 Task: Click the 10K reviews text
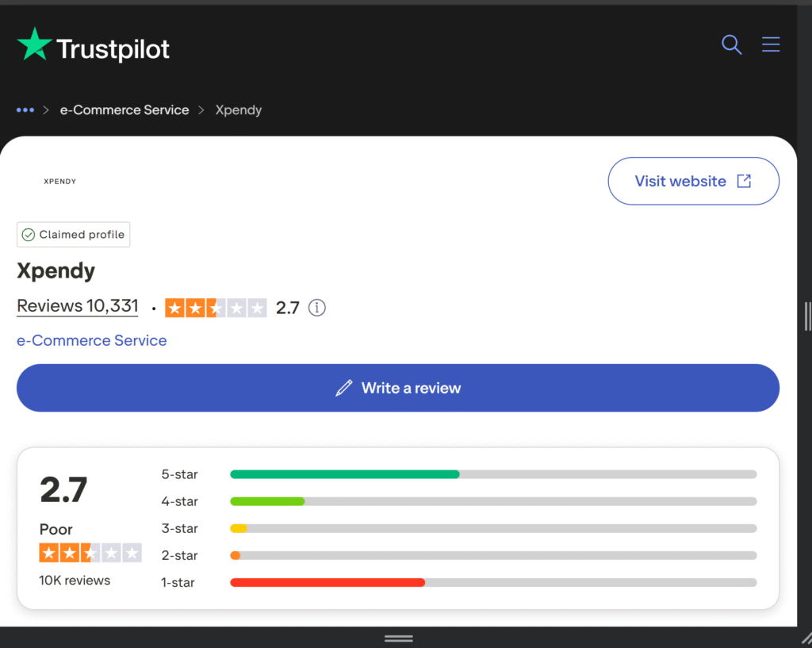click(x=75, y=580)
